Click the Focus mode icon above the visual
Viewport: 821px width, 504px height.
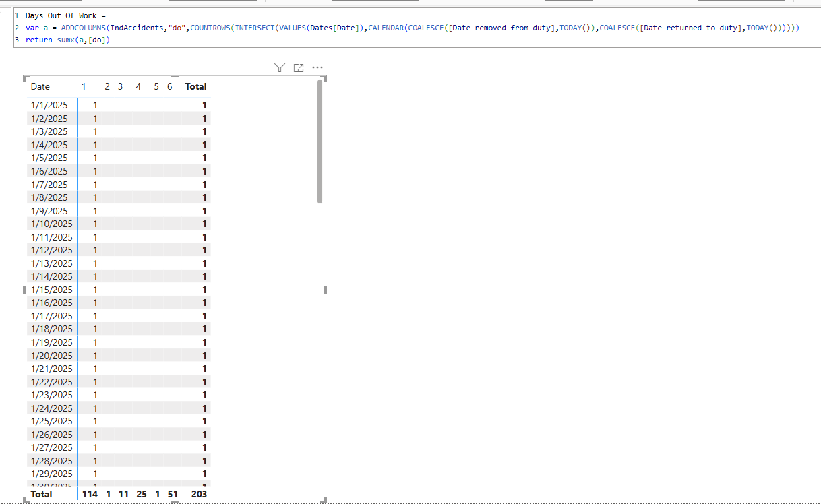pyautogui.click(x=299, y=67)
